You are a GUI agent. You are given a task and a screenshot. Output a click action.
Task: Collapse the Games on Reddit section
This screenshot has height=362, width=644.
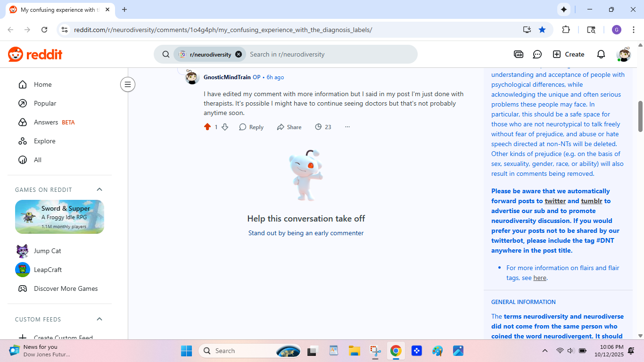99,189
